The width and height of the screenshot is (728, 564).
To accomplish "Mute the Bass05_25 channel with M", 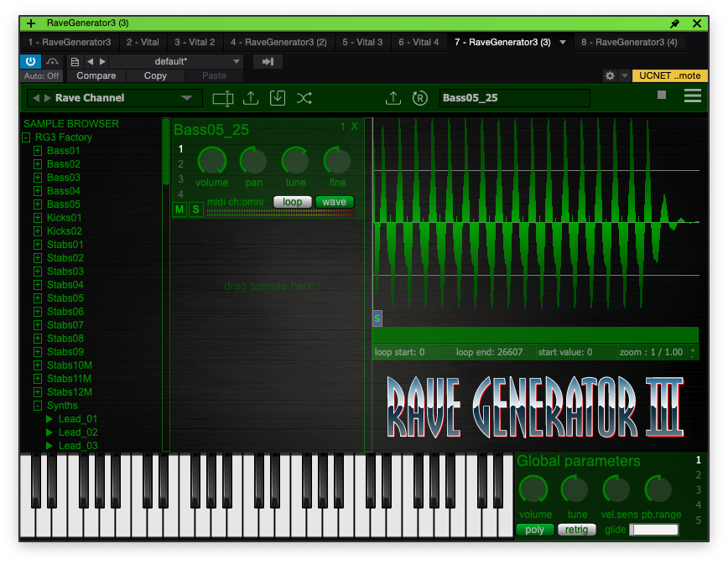I will coord(179,210).
